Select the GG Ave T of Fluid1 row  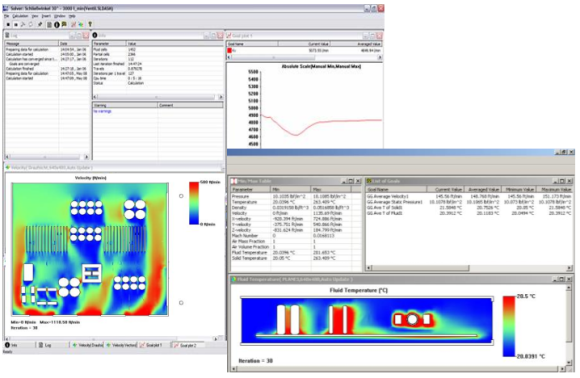(469, 213)
